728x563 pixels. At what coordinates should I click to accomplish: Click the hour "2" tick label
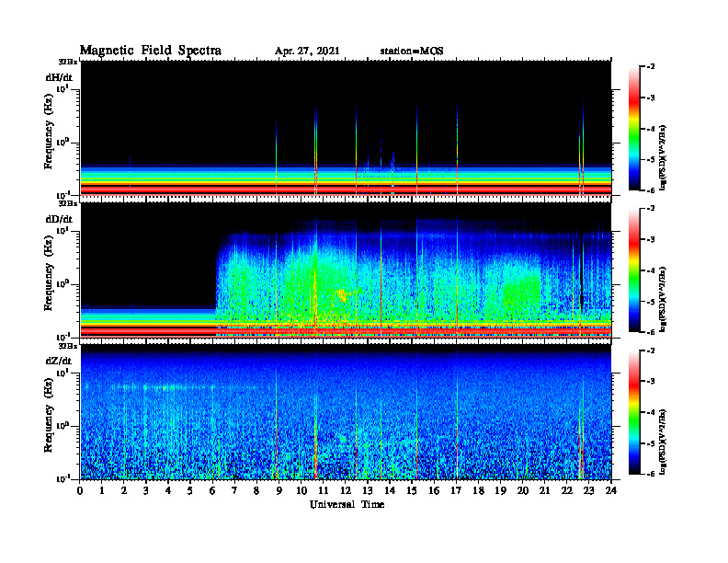[124, 490]
